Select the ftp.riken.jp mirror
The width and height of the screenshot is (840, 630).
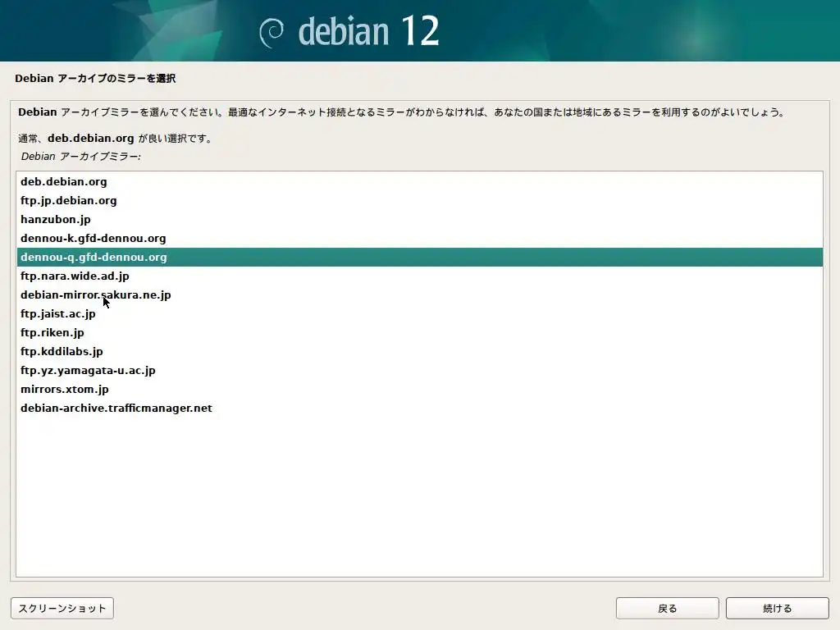[x=419, y=332]
